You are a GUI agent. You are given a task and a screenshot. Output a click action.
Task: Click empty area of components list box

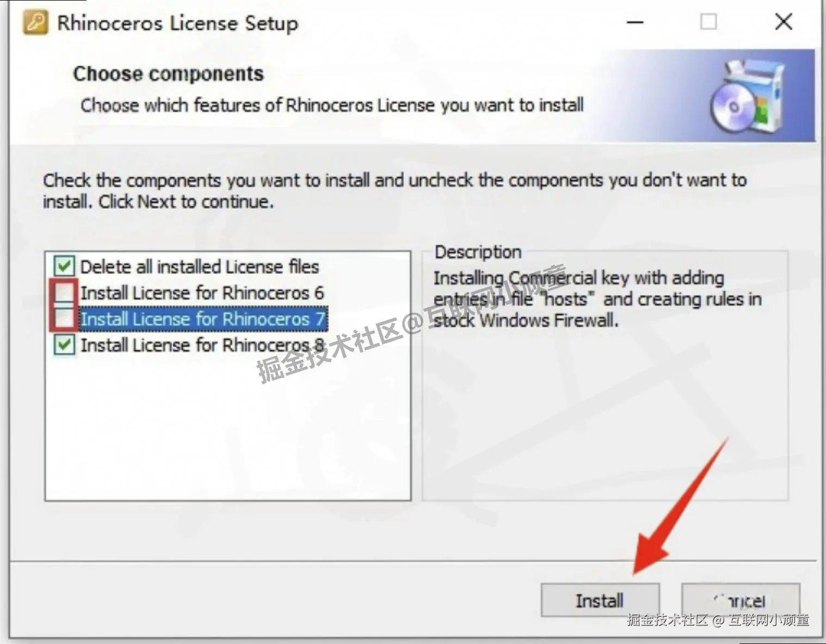click(227, 430)
